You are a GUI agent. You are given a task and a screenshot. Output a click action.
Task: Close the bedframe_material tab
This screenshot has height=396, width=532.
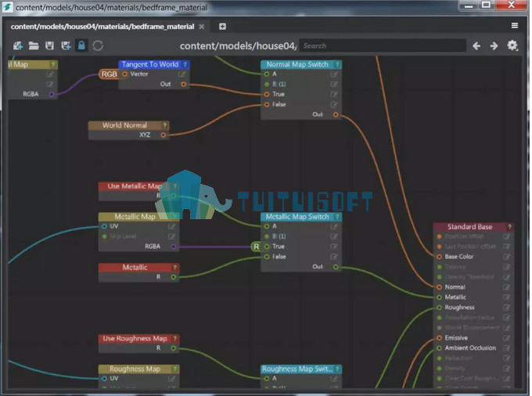click(x=202, y=27)
